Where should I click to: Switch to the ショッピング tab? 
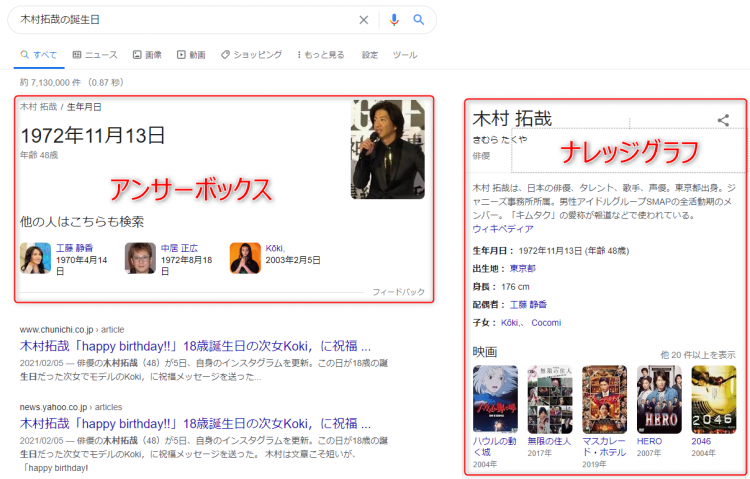251,55
